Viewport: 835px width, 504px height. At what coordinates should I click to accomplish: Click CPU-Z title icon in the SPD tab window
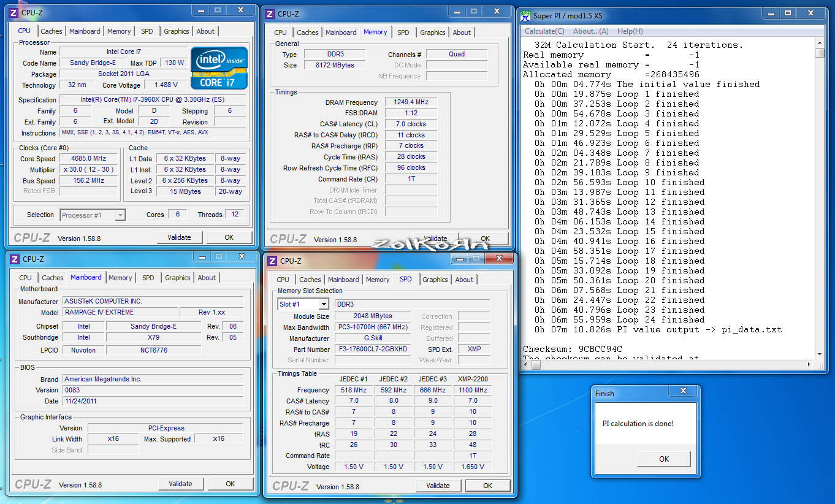[x=272, y=261]
